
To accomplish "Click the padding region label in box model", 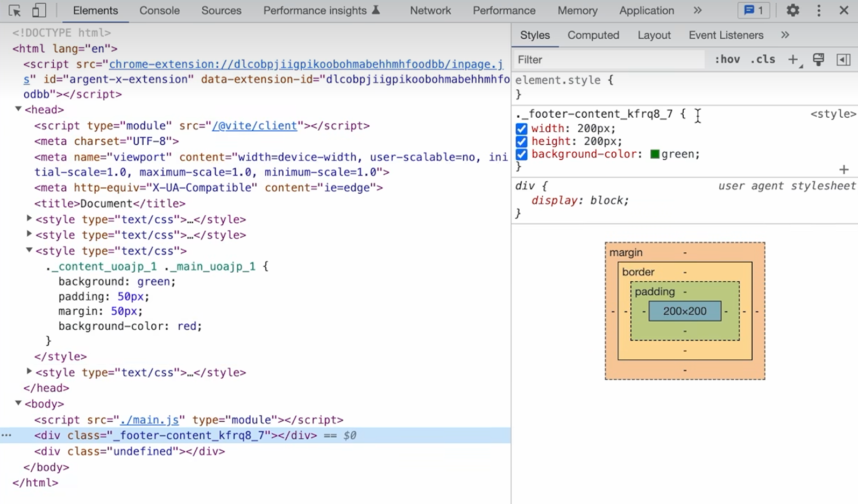I will tap(655, 292).
